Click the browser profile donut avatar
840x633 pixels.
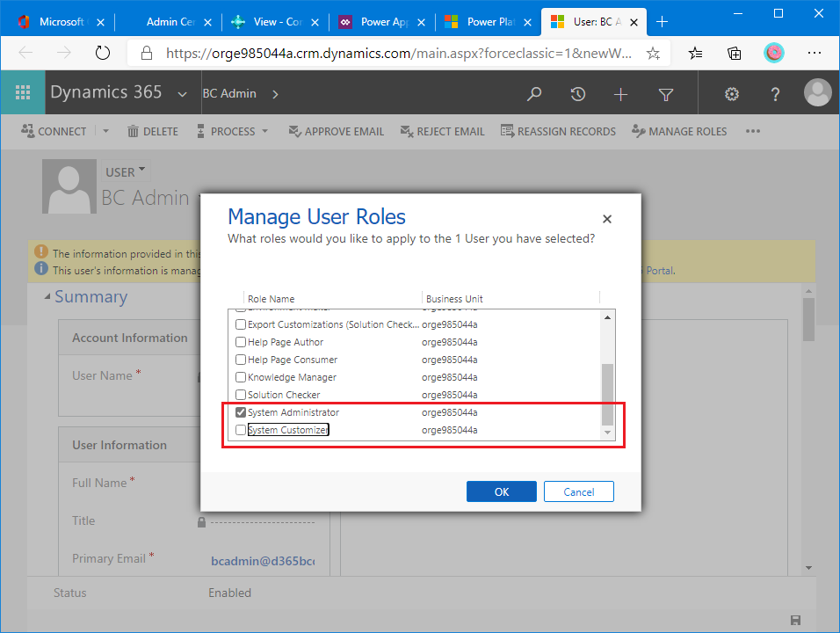[773, 53]
